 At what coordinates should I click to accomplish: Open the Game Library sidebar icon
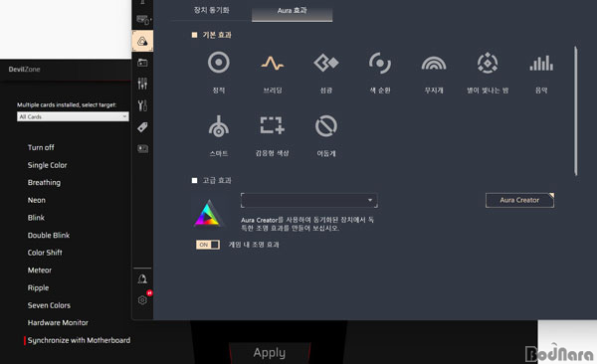[142, 63]
